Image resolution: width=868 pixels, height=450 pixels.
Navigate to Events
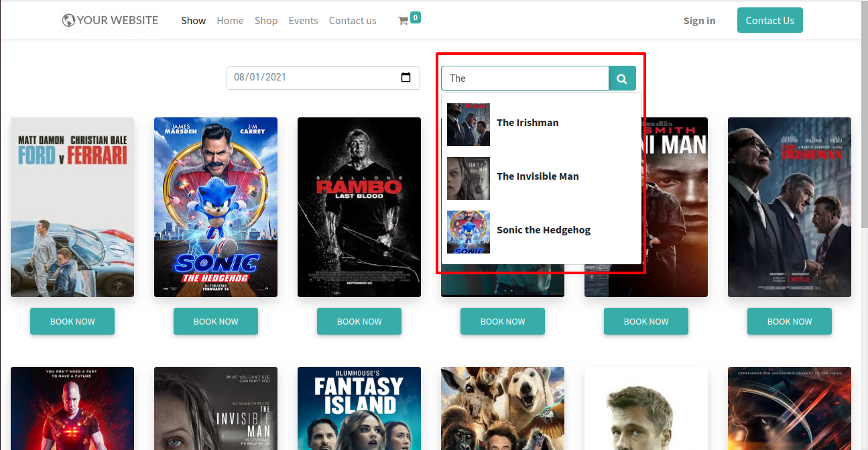(x=303, y=21)
